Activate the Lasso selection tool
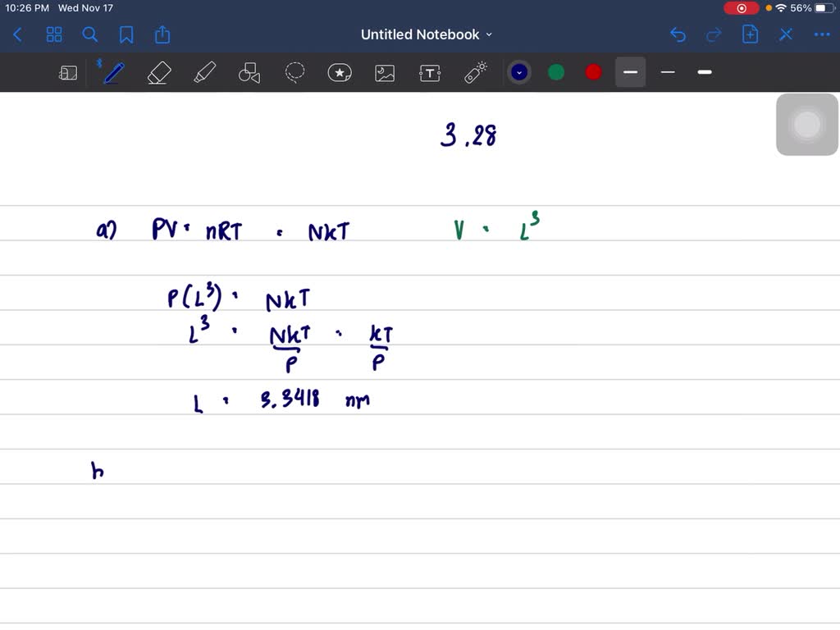The image size is (840, 630). tap(294, 72)
